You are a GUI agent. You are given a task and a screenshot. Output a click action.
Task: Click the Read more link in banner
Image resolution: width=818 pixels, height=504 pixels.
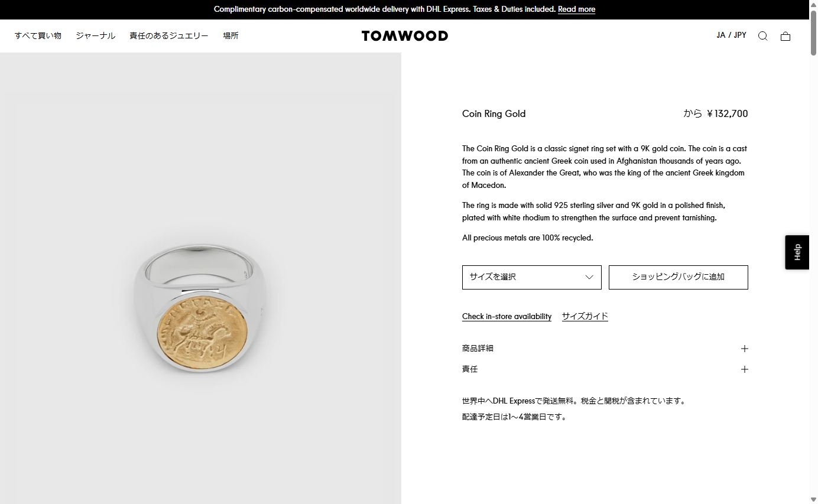[x=576, y=9]
